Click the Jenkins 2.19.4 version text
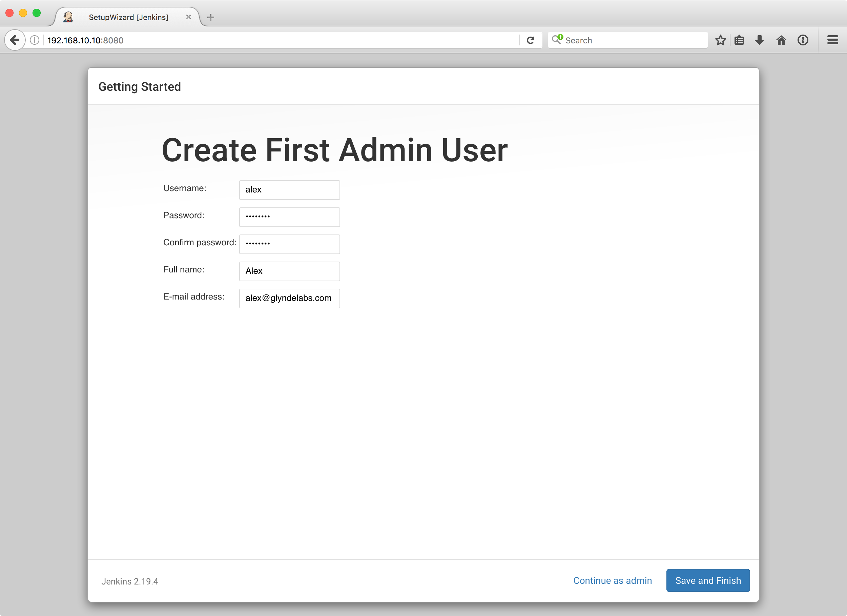 click(129, 582)
